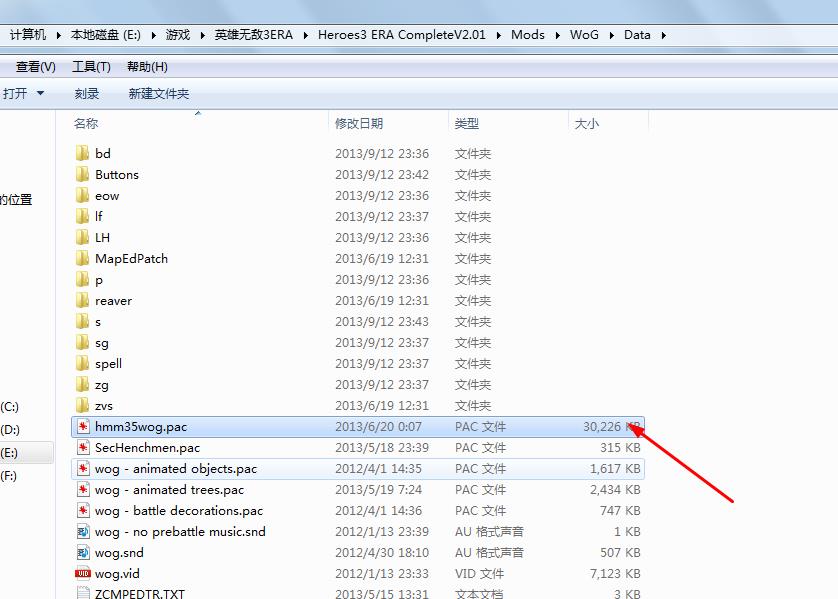Expand breadcrumb arrow after Data
Viewport: 838px width, 599px height.
663,35
